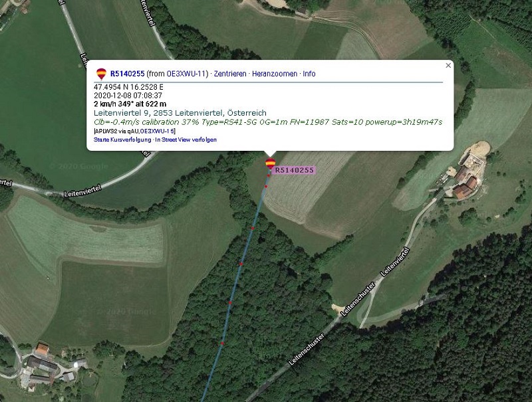532x402 pixels.
Task: Click the balloon icon in the popup header
Action: [101, 74]
